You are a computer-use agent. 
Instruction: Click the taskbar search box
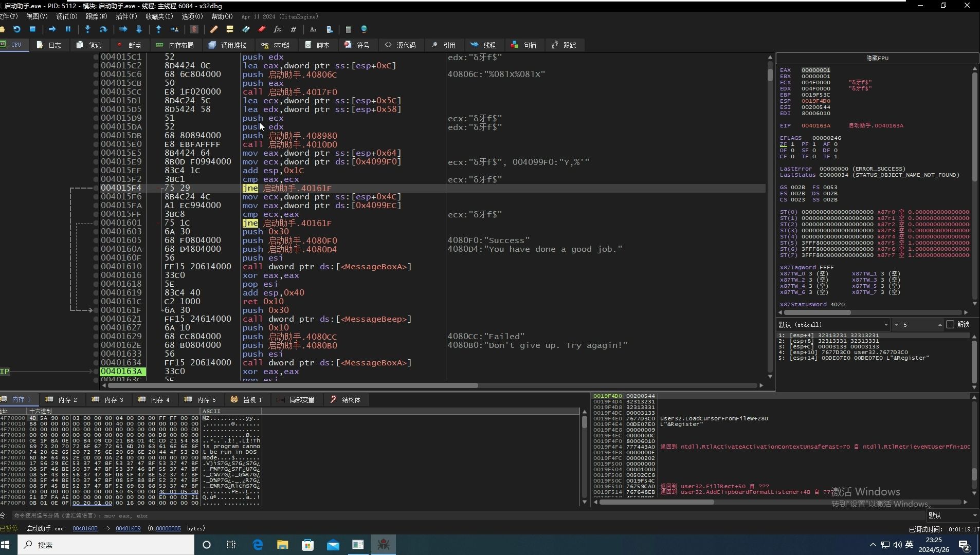coord(106,545)
